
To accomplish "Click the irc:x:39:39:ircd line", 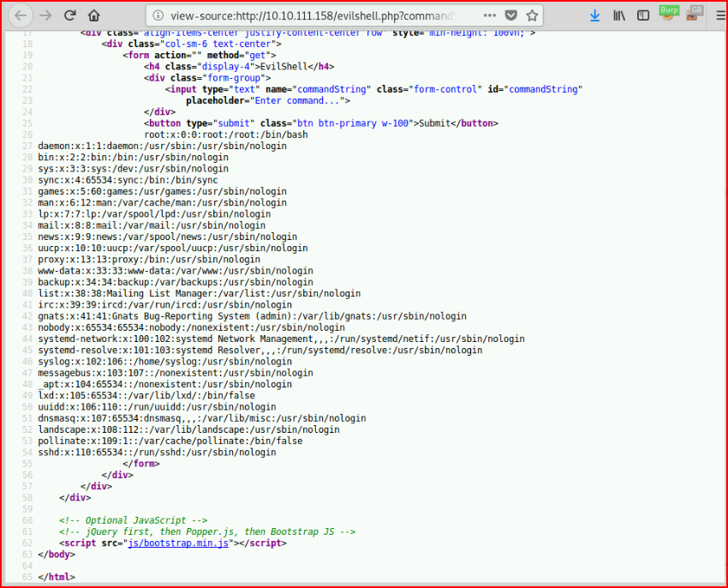I will pos(164,305).
